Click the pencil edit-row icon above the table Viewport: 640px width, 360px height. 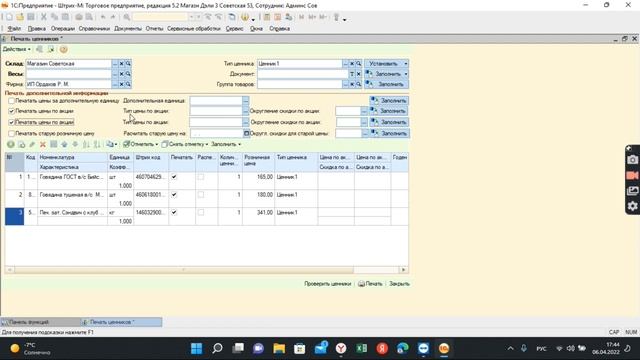[32, 144]
